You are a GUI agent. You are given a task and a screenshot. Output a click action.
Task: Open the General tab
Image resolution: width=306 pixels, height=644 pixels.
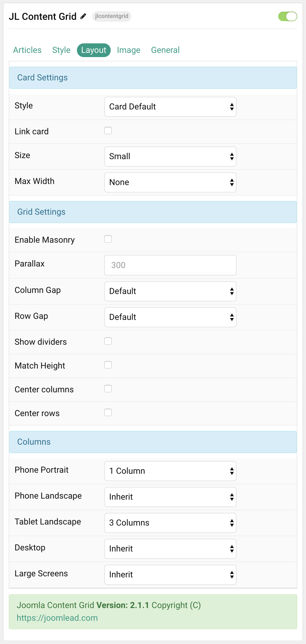point(165,50)
